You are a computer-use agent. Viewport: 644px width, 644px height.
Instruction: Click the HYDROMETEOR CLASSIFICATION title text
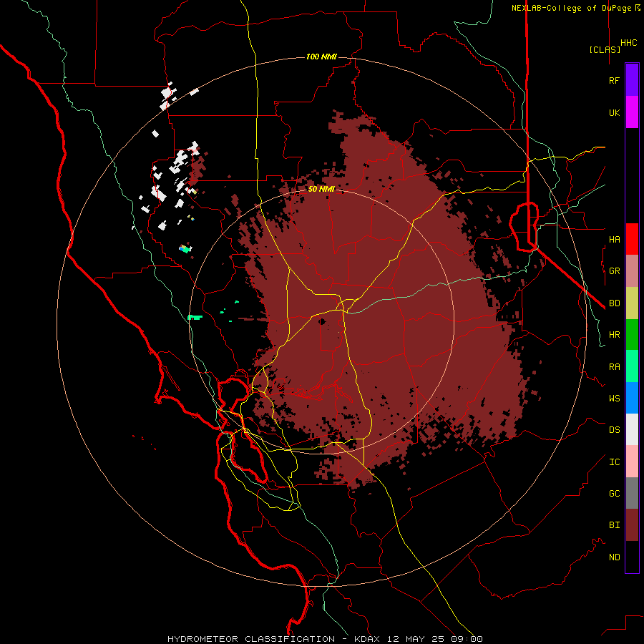click(x=251, y=639)
